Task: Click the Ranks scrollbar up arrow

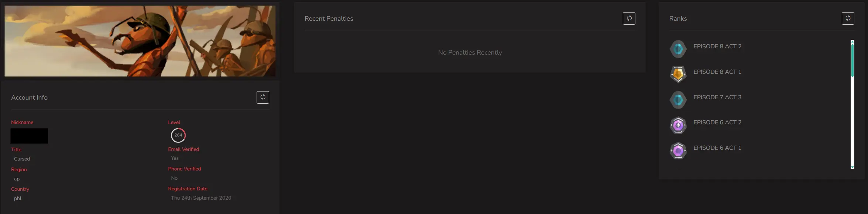Action: [x=852, y=42]
